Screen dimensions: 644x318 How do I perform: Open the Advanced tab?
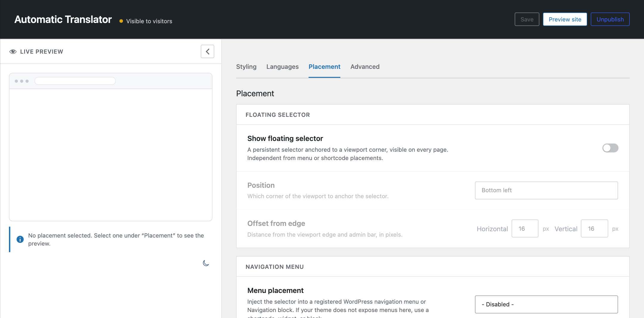[365, 67]
